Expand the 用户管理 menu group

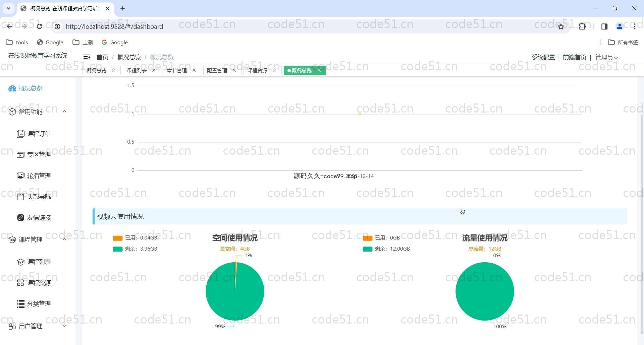point(64,326)
